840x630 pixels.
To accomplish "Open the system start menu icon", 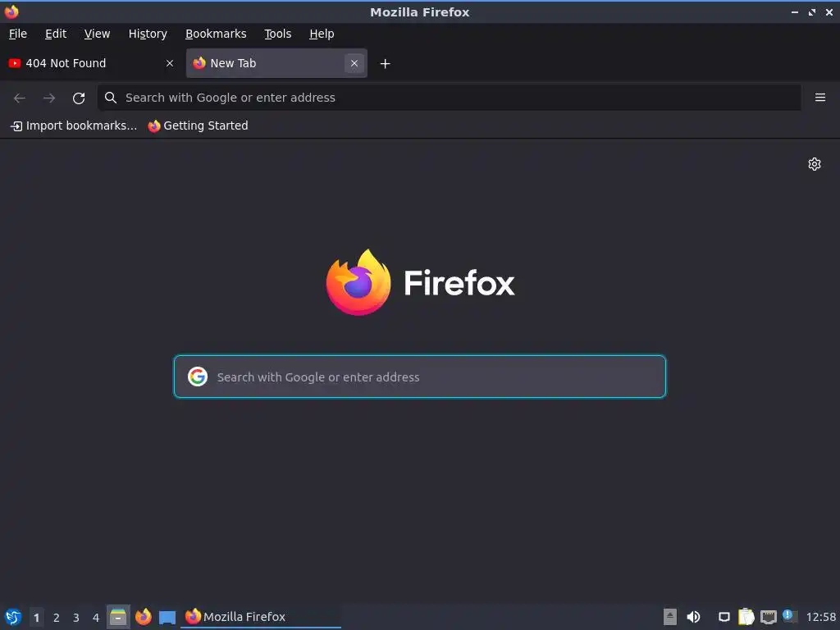I will [x=13, y=617].
